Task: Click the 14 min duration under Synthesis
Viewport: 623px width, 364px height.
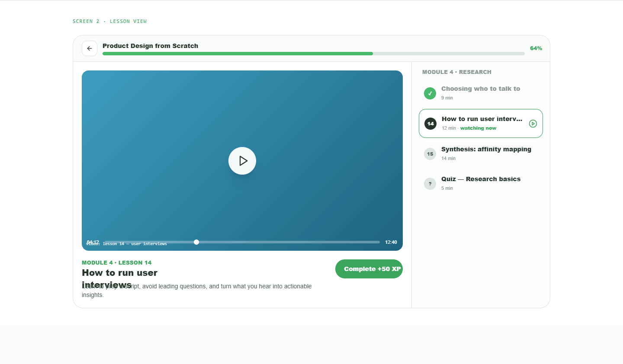Action: point(448,159)
